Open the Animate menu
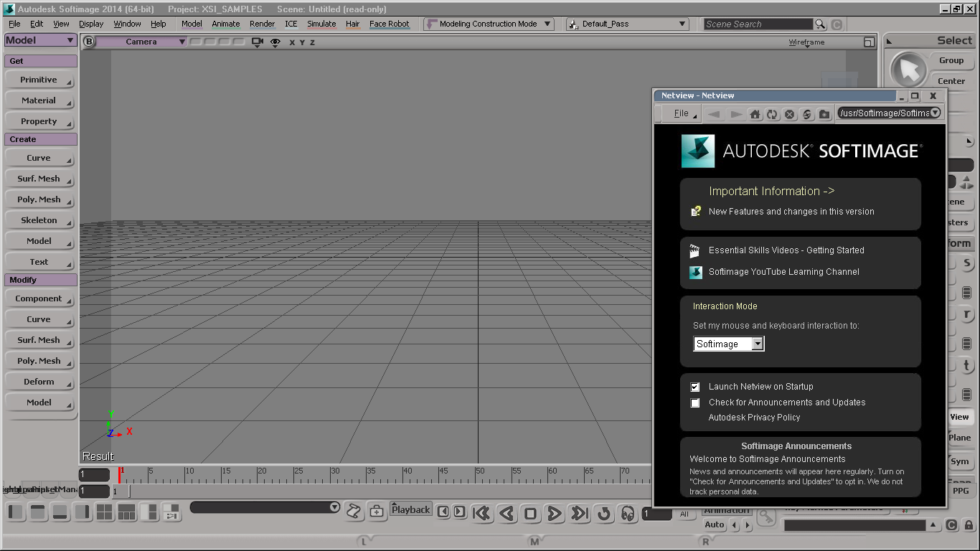The image size is (980, 551). click(x=226, y=24)
